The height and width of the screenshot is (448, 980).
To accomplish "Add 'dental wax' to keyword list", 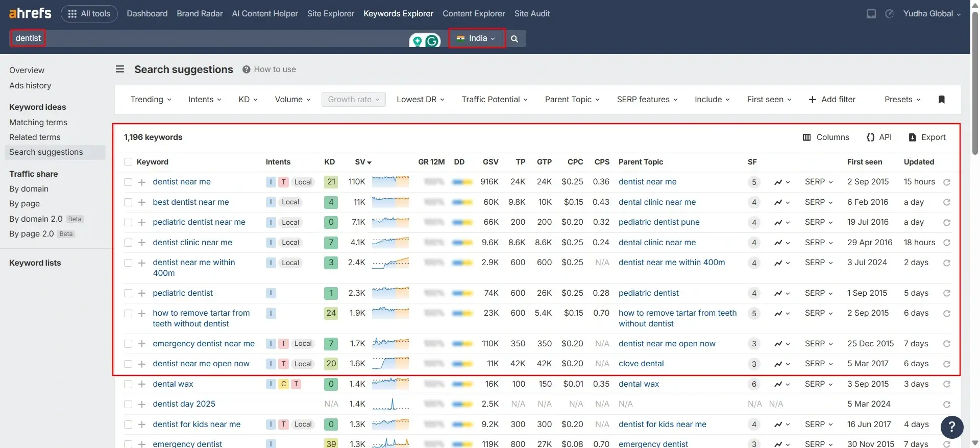I will pyautogui.click(x=142, y=384).
